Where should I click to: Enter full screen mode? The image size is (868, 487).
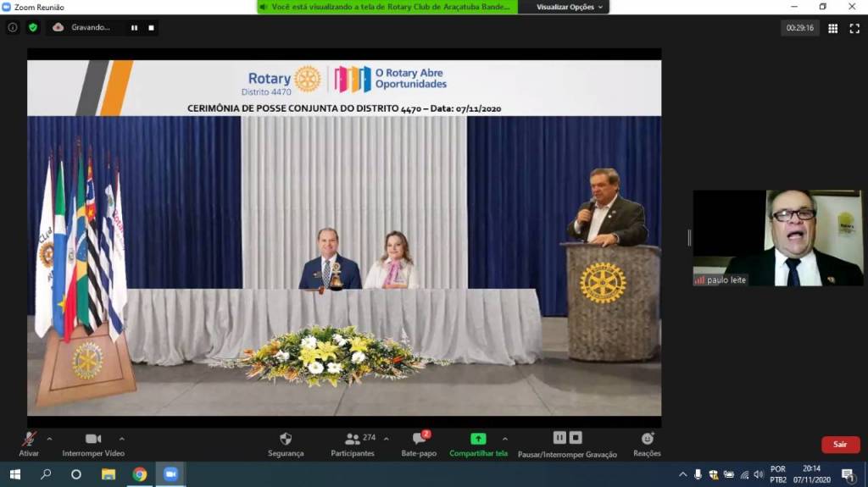[854, 28]
